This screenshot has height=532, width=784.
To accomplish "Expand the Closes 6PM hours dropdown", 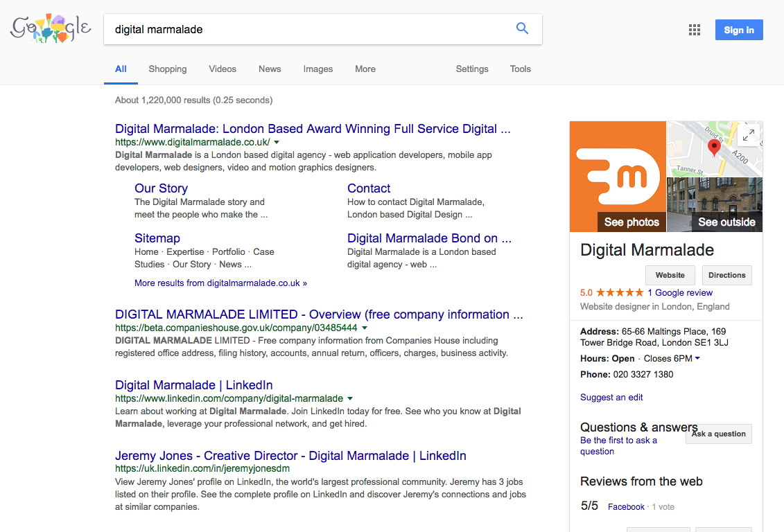I will [x=697, y=359].
